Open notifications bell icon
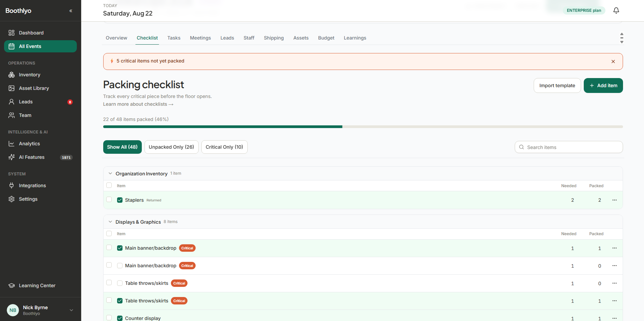This screenshot has width=644, height=321. pos(616,10)
